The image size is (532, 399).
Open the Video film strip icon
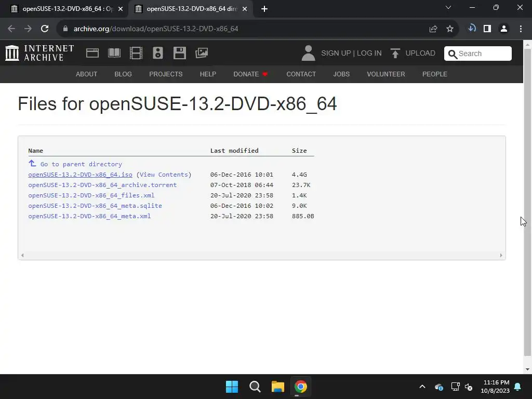coord(136,54)
